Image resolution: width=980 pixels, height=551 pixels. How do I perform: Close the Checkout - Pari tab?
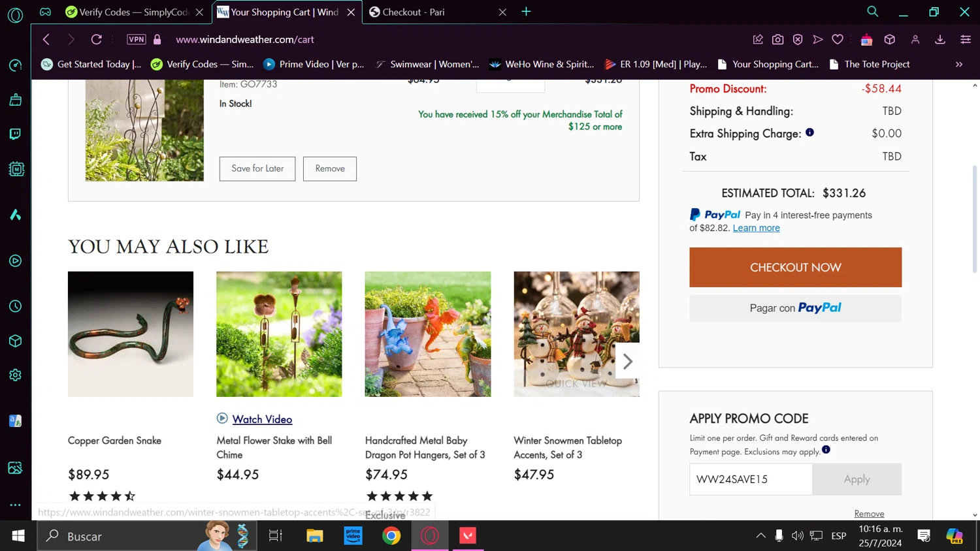click(x=502, y=12)
